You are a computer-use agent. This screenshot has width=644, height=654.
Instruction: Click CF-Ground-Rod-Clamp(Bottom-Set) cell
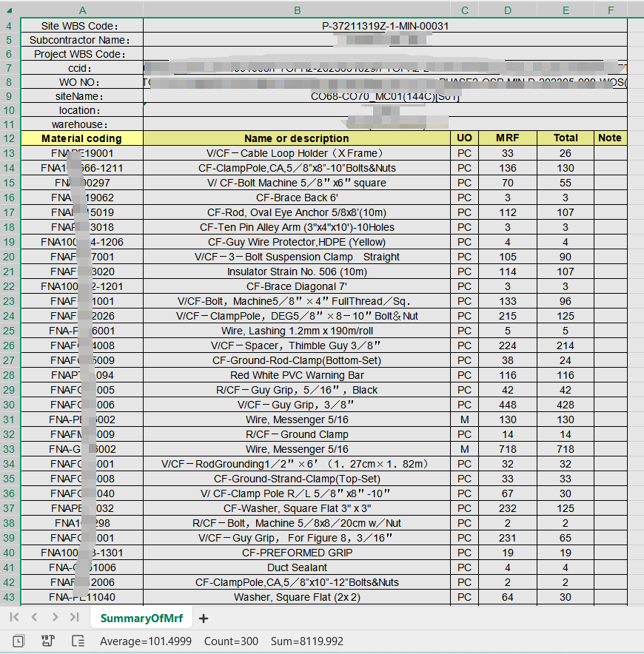point(297,360)
